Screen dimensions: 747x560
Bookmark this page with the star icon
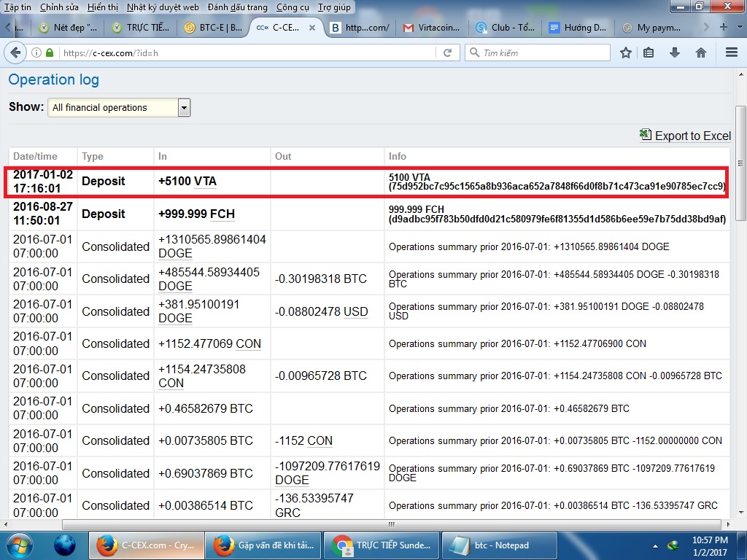pyautogui.click(x=625, y=52)
